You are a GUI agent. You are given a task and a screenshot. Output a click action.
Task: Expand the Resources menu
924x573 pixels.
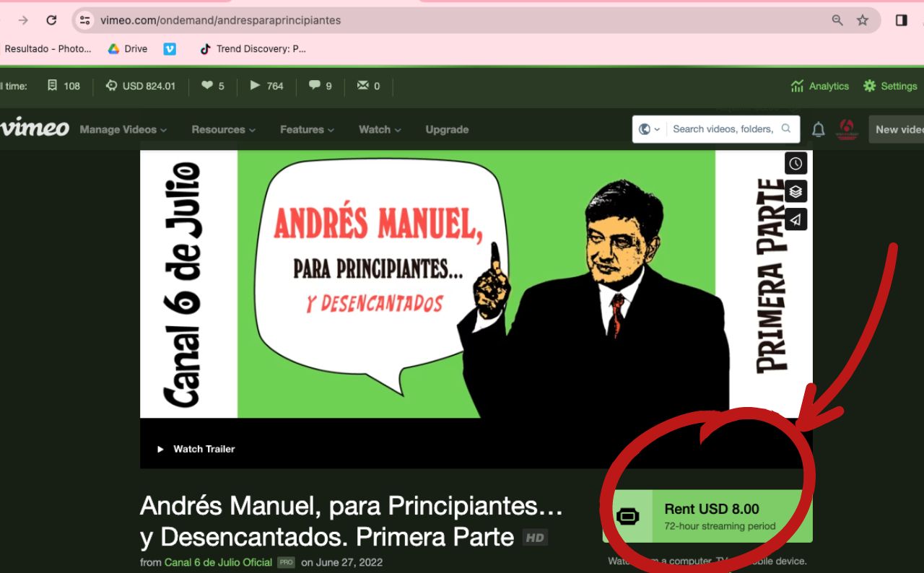tap(223, 130)
